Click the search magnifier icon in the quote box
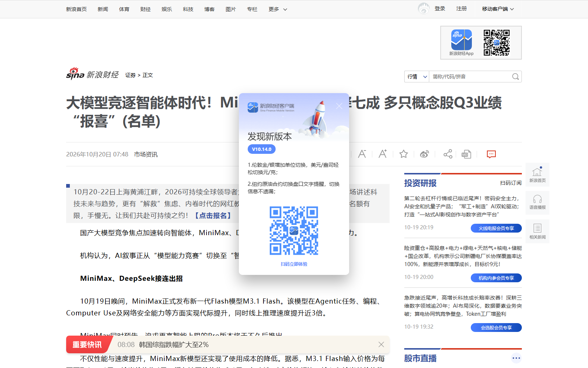Image resolution: width=588 pixels, height=368 pixels. (x=516, y=77)
